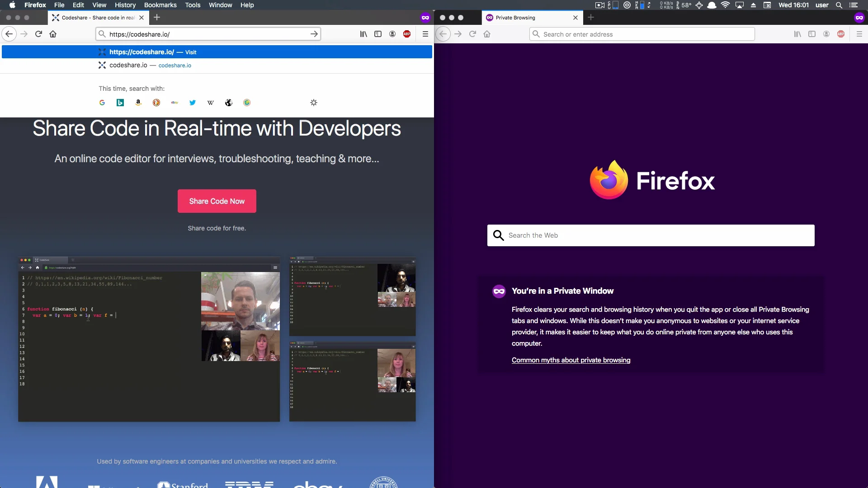Reload the Codeshare page
The height and width of the screenshot is (488, 868).
pos(38,34)
